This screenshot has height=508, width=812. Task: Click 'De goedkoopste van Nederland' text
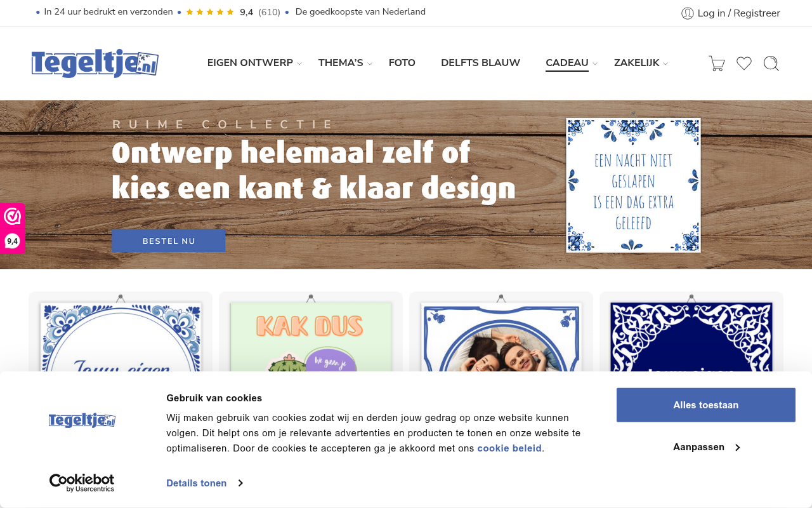coord(360,12)
